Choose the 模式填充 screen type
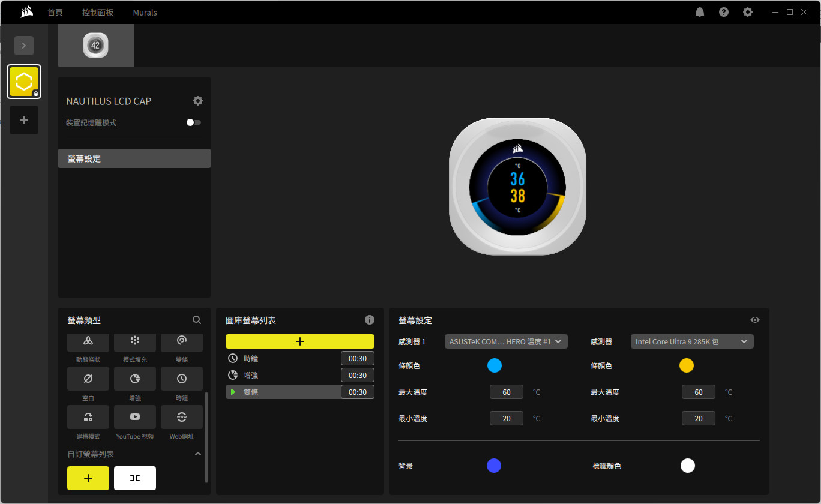Screen dimensions: 821x504 [135, 343]
